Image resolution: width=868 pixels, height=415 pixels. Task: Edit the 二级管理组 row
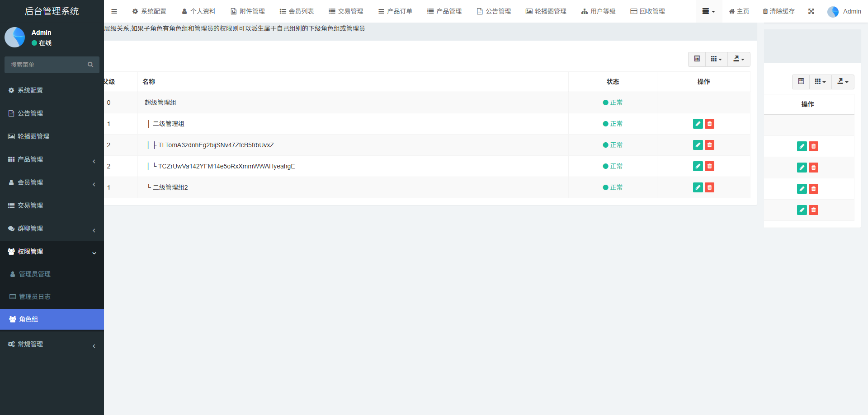pyautogui.click(x=698, y=124)
